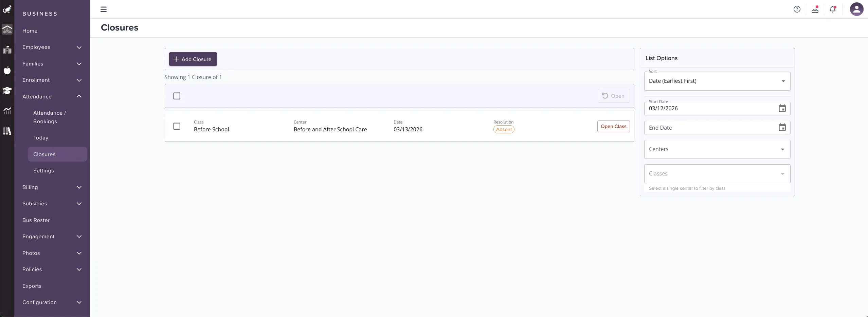Image resolution: width=868 pixels, height=317 pixels.
Task: Select the apple sidebar icon
Action: click(7, 70)
